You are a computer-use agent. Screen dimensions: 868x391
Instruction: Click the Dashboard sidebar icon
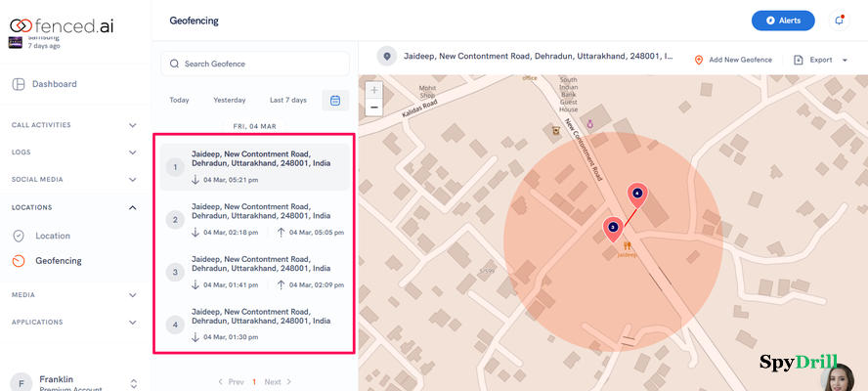click(20, 84)
